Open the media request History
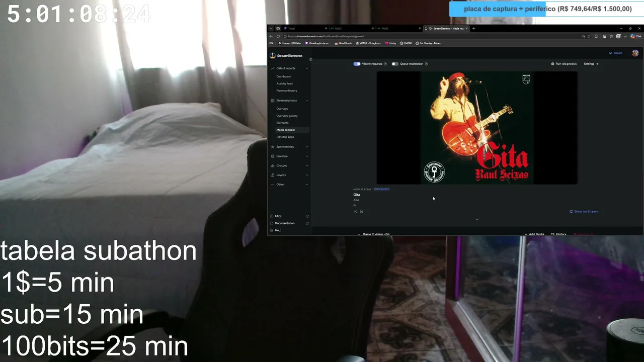644x362 pixels. point(559,234)
